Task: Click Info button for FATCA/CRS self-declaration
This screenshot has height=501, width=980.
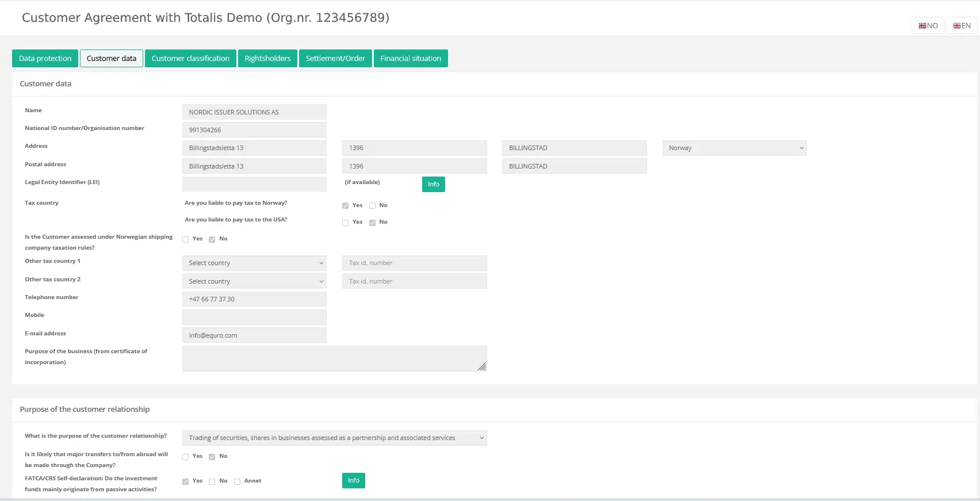Action: (x=353, y=481)
